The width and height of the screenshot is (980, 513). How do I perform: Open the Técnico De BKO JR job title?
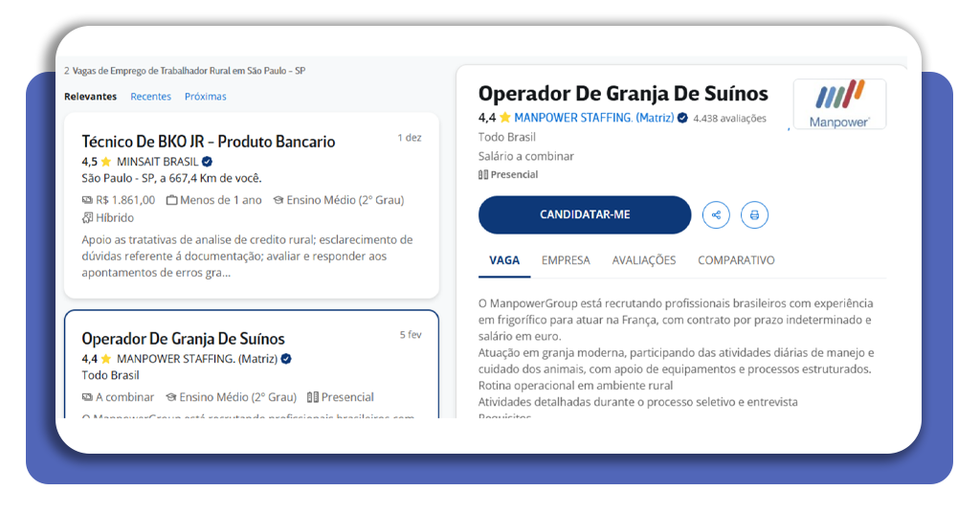[x=208, y=142]
